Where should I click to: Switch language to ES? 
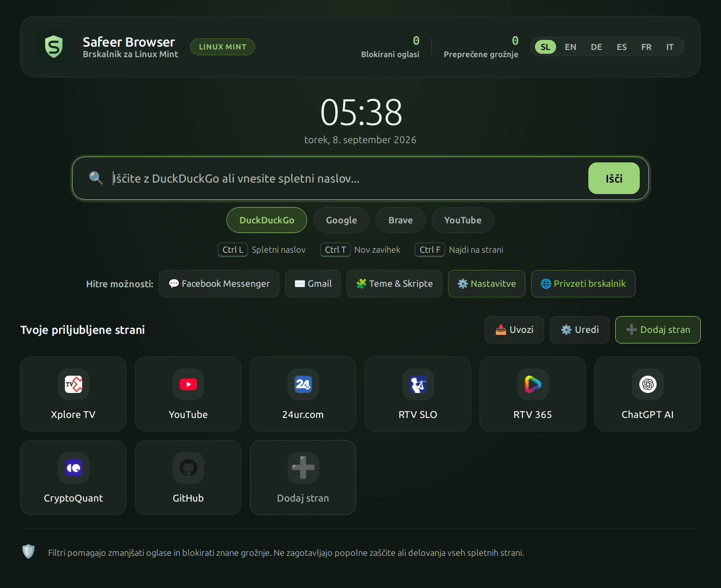click(x=622, y=47)
